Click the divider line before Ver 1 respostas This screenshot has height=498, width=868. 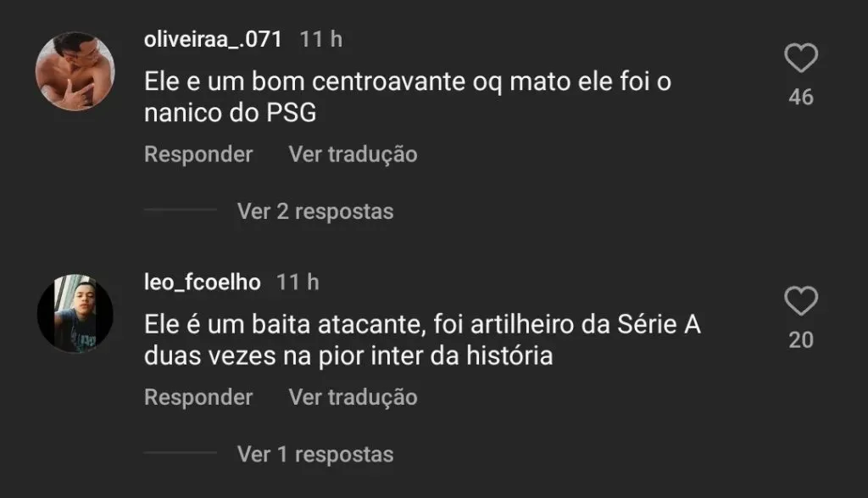pos(181,453)
